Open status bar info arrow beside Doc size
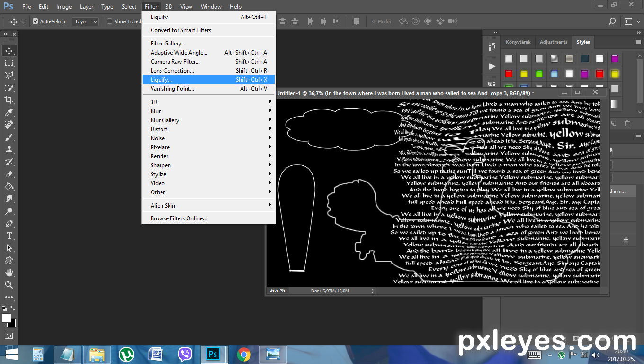644x364 pixels. 372,291
